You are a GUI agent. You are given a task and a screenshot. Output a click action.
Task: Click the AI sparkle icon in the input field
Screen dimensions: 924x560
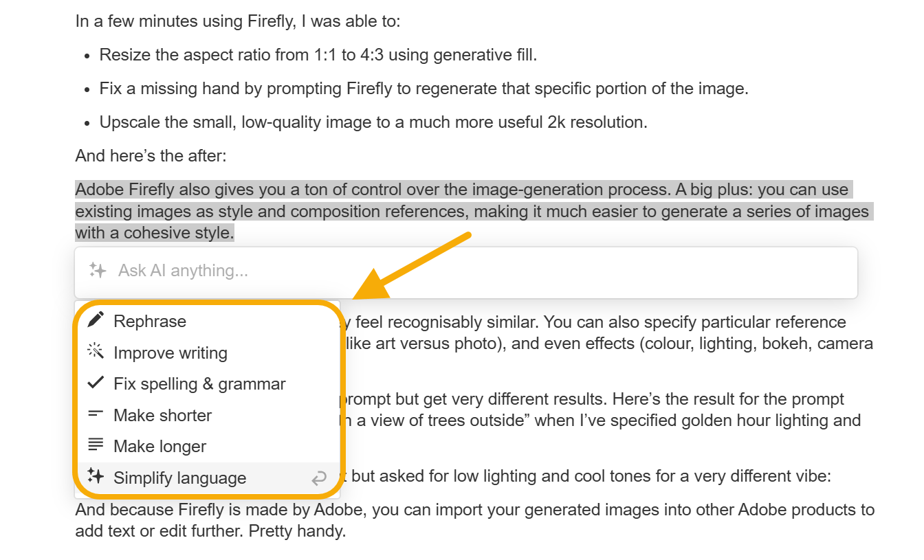(98, 270)
